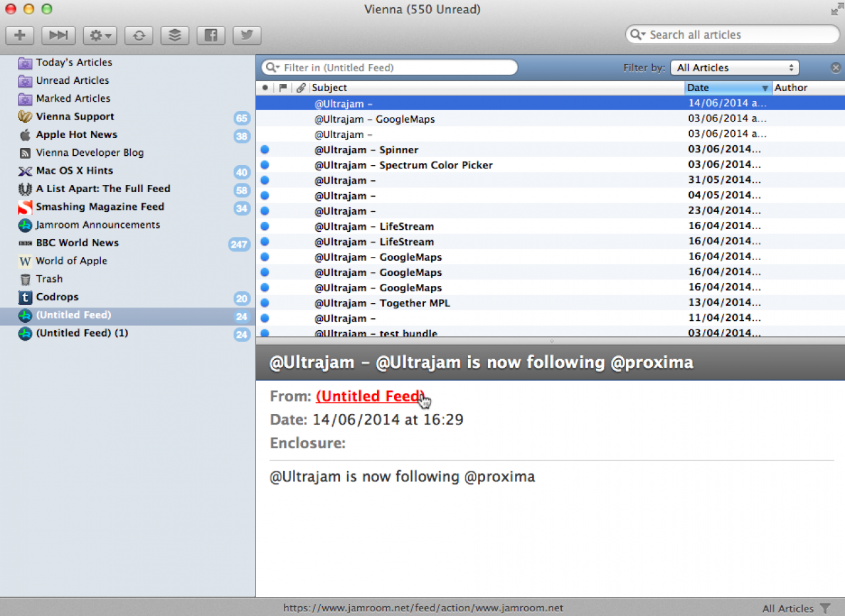The image size is (845, 616).
Task: Click the All Articles filter funnel in status bar
Action: (825, 608)
